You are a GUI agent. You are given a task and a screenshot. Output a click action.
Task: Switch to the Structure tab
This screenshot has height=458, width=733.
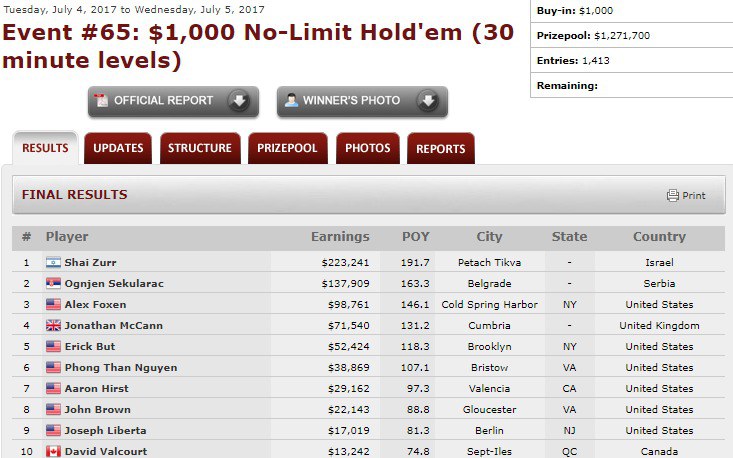199,148
